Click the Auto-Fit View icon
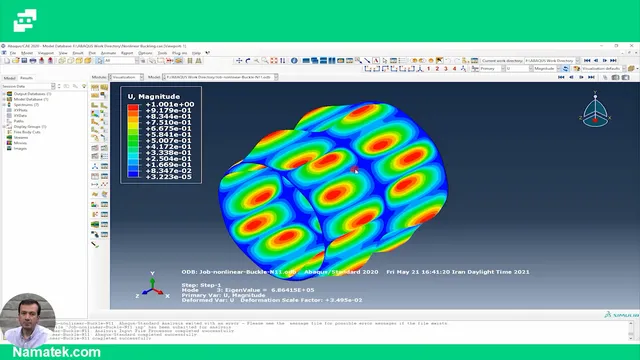This screenshot has width=640, height=360. (x=273, y=60)
